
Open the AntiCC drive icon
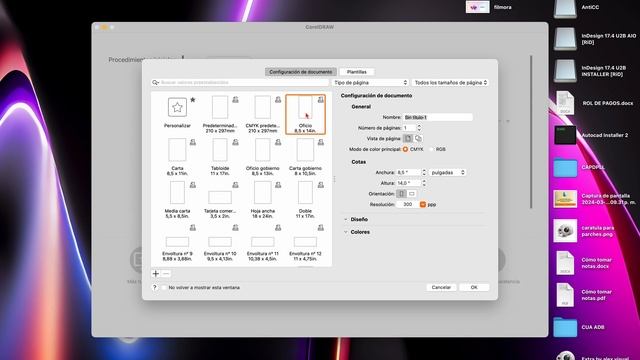tap(565, 8)
